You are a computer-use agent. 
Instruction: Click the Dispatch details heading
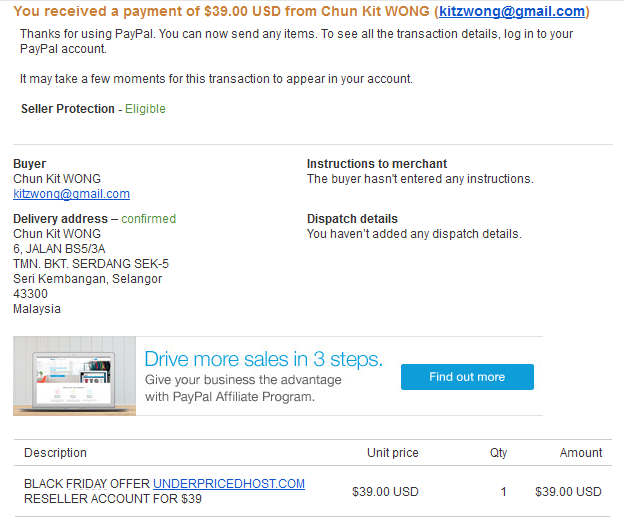[352, 219]
